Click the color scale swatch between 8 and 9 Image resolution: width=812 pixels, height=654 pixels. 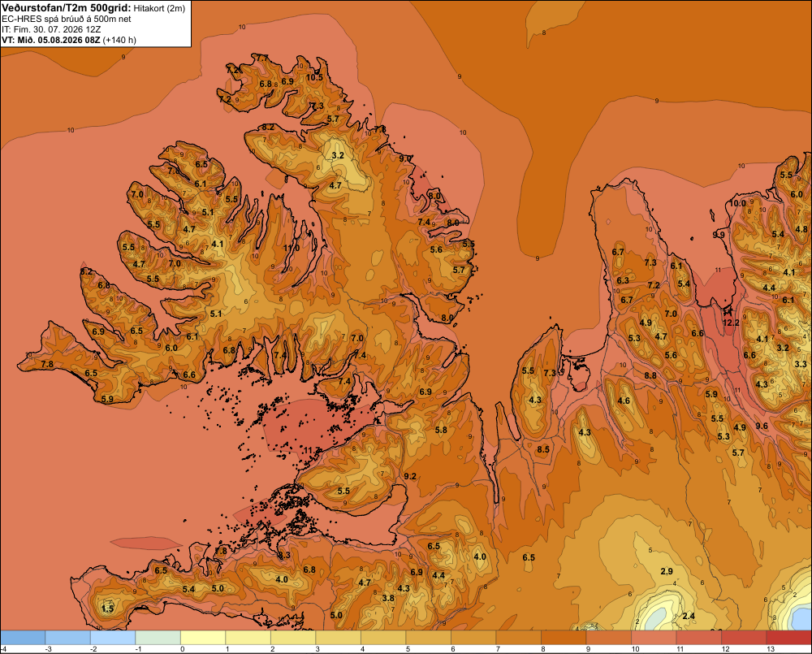[564, 638]
